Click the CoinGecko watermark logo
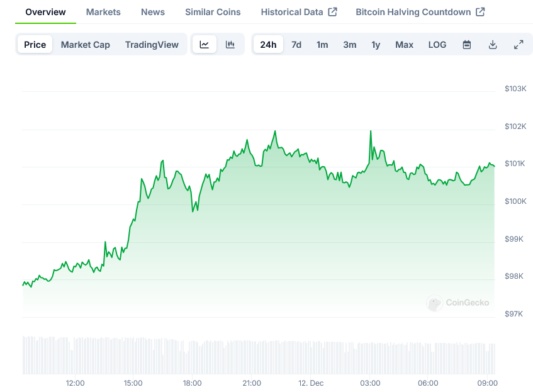 pos(435,303)
